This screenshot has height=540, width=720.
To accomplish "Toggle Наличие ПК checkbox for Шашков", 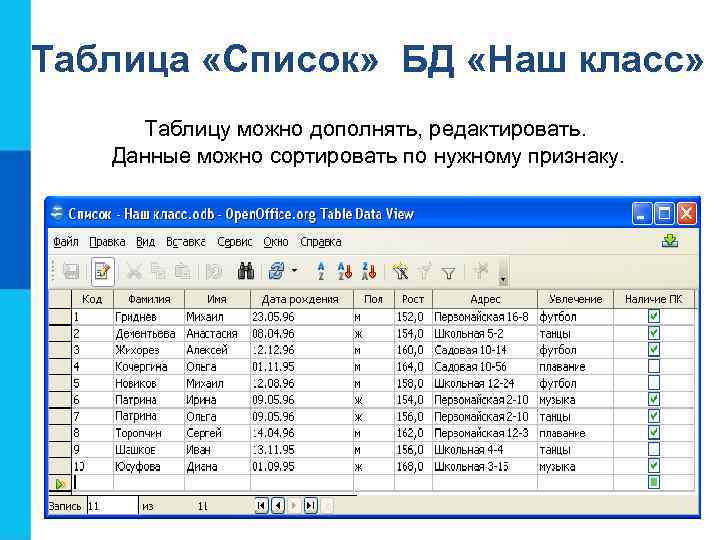I will coord(654,449).
